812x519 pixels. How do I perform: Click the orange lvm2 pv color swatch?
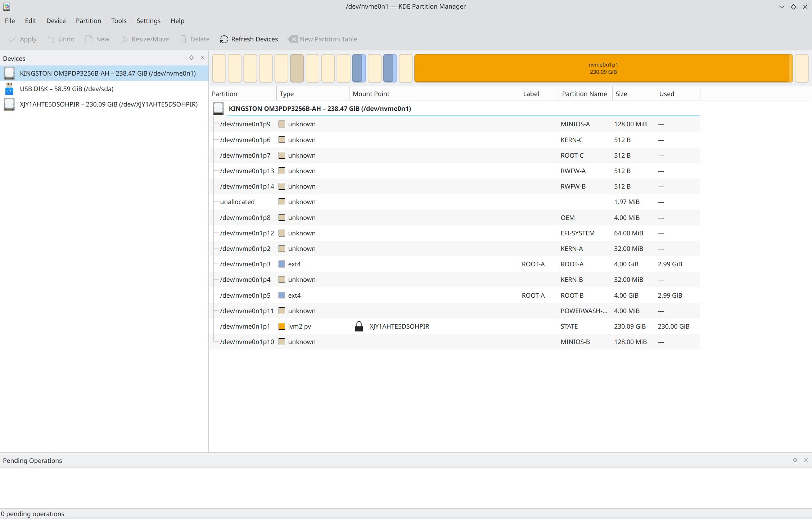point(282,326)
